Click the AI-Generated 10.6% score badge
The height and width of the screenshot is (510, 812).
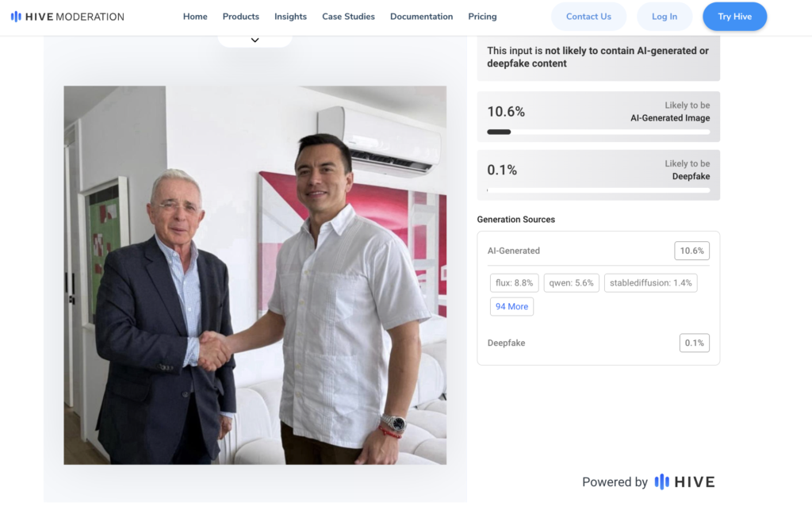[x=691, y=251]
